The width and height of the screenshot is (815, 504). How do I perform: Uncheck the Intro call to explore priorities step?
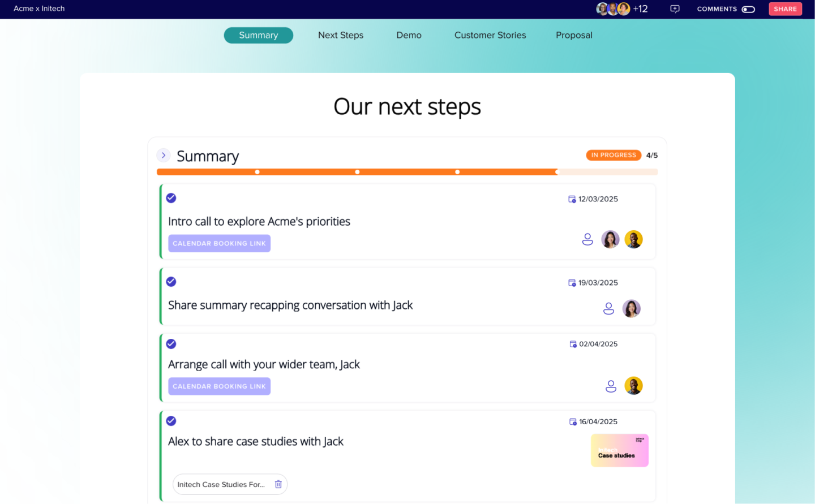(171, 198)
